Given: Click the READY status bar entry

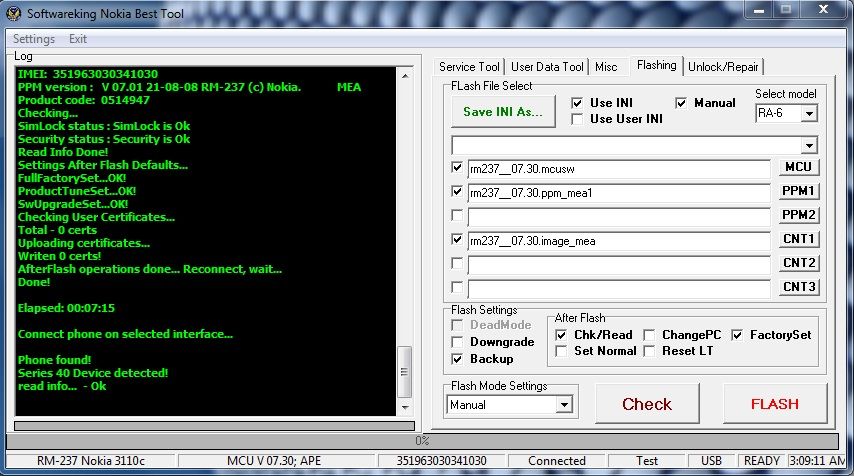Looking at the screenshot, I should [761, 461].
